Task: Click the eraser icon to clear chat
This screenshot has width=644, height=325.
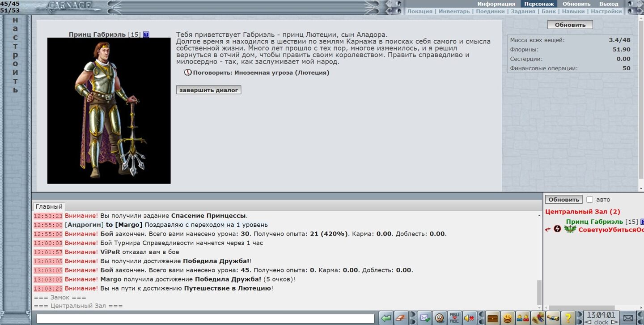Action: (400, 318)
